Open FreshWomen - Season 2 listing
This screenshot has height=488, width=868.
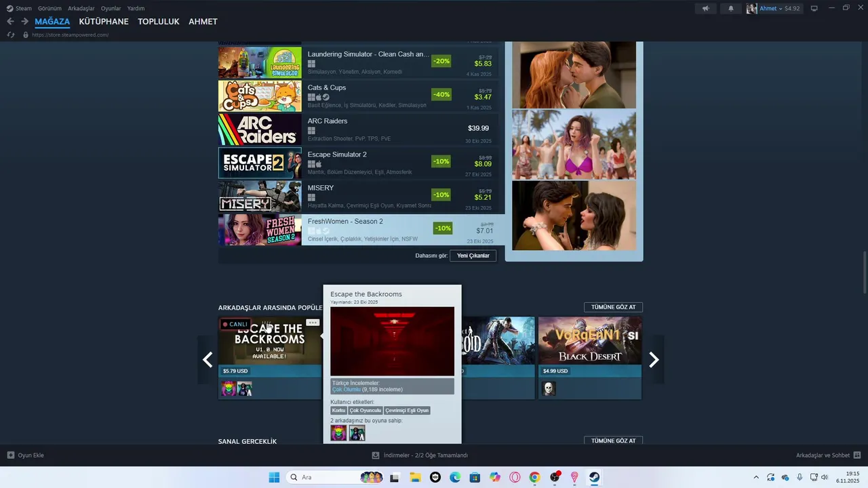(361, 230)
